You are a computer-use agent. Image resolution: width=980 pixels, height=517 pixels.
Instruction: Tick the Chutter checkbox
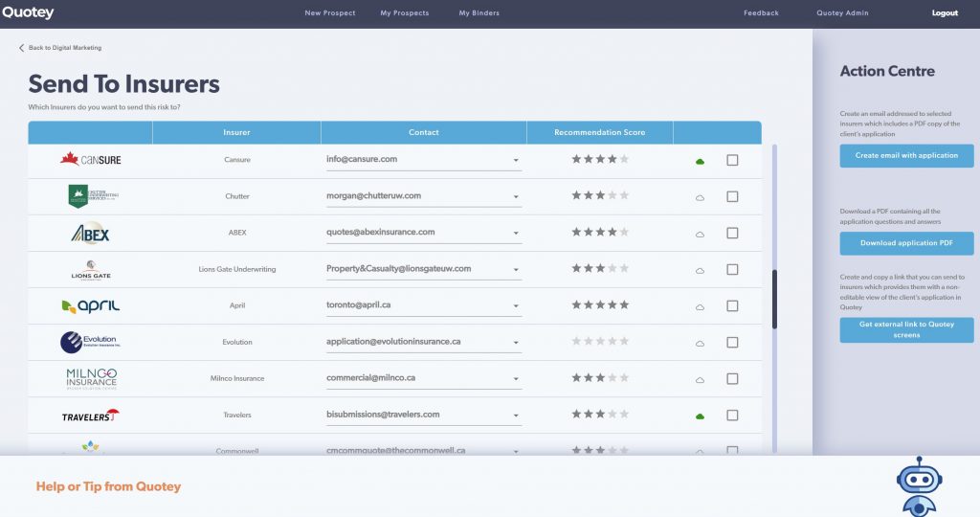[732, 196]
